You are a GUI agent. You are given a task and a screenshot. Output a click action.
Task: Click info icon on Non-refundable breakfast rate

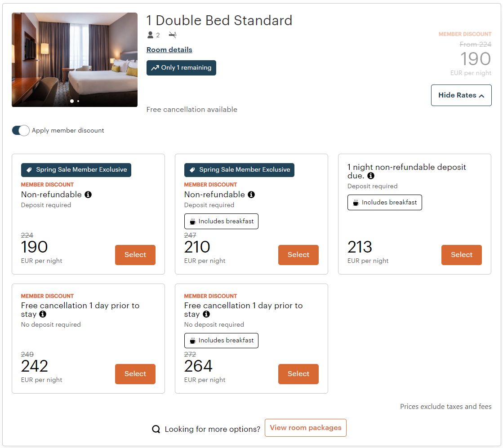coord(251,195)
